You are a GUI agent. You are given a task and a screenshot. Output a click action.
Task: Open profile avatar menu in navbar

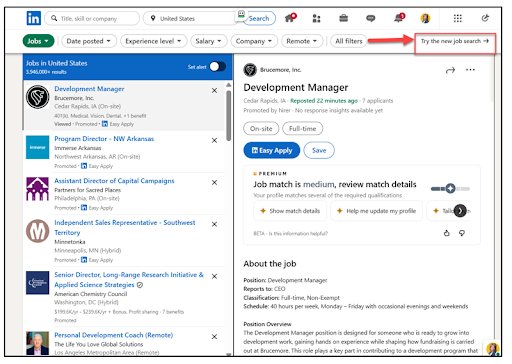pyautogui.click(x=425, y=18)
